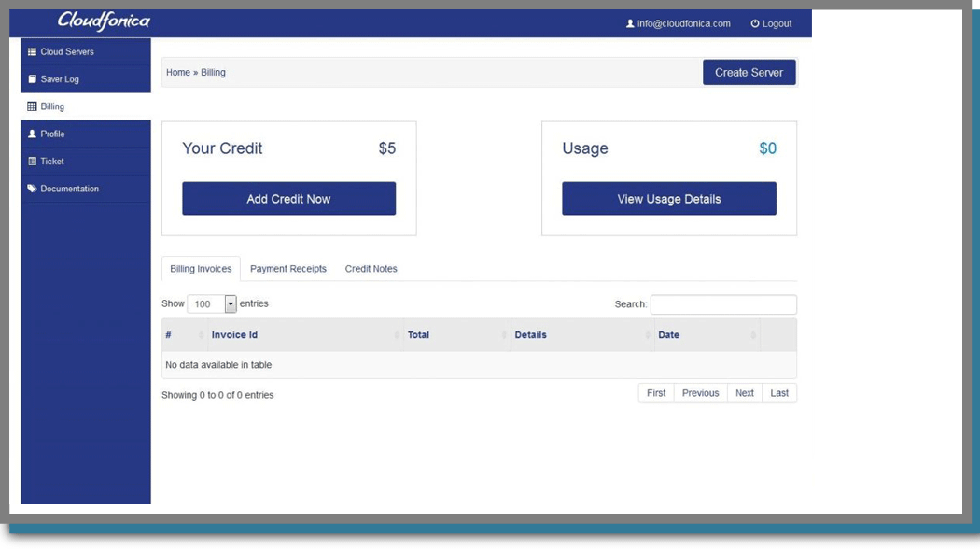Click the $5 credit amount

click(x=387, y=148)
